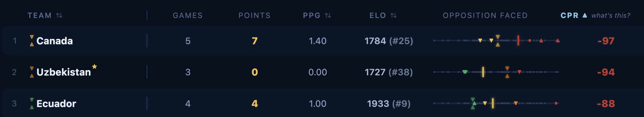Sort by PPG using arrow icon

tap(328, 16)
